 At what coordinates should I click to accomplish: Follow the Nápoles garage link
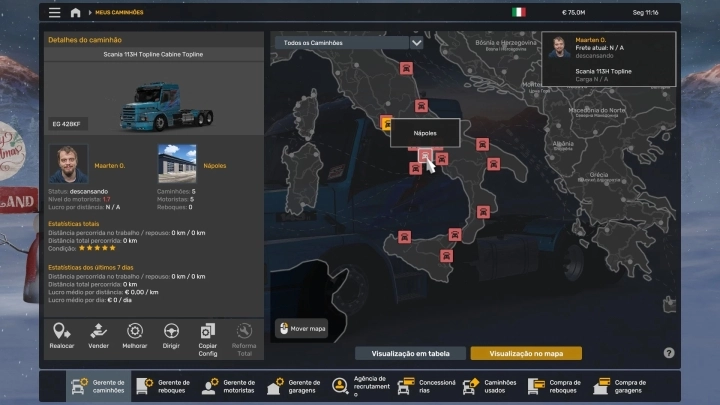click(214, 166)
